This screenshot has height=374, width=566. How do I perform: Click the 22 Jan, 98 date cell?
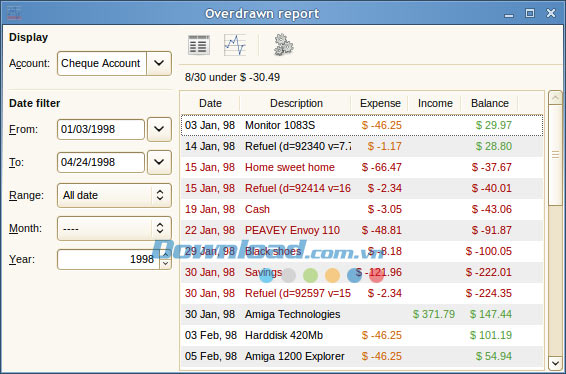[x=210, y=230]
